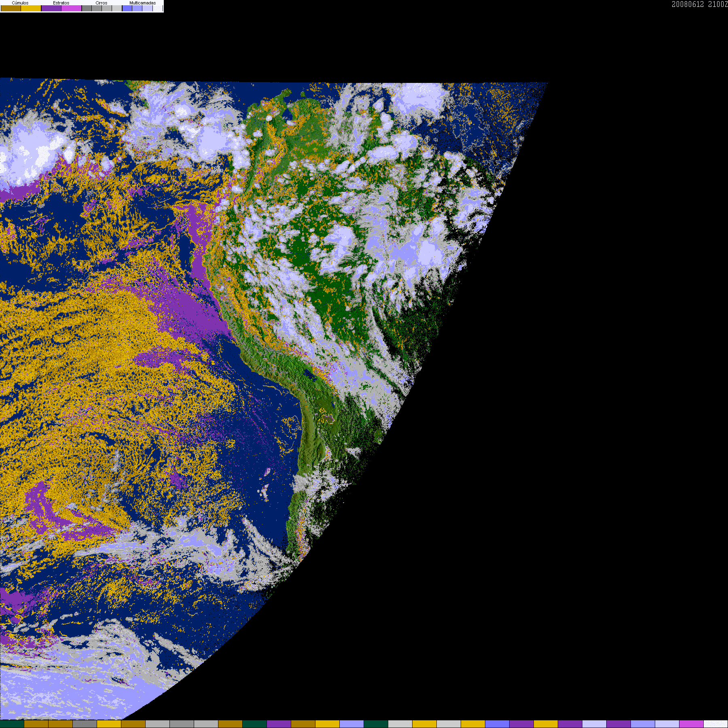Select the yellow Cúmulos legend swatch
Screen dimensions: 728x728
[31, 8]
